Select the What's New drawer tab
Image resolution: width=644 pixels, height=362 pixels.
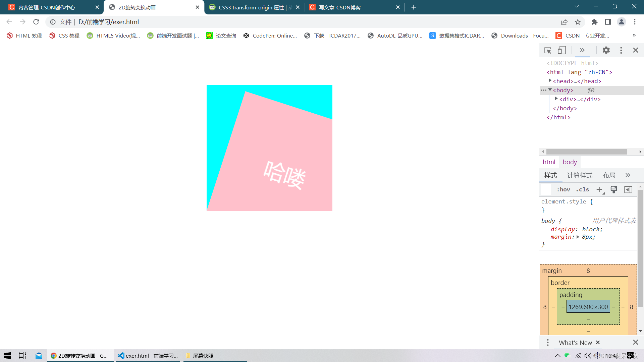point(575,343)
